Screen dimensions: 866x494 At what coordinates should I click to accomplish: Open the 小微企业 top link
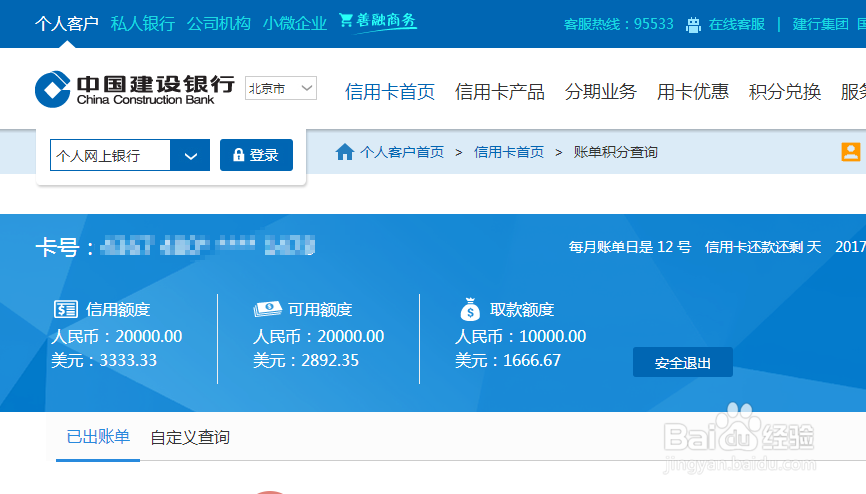[295, 23]
